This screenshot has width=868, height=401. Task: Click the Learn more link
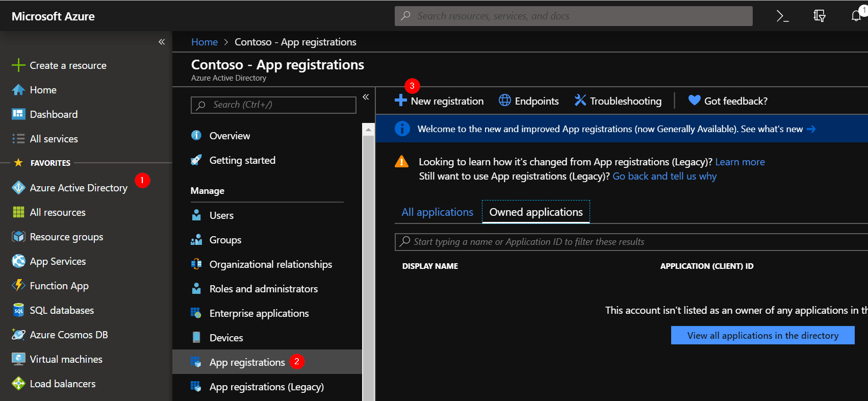point(740,162)
